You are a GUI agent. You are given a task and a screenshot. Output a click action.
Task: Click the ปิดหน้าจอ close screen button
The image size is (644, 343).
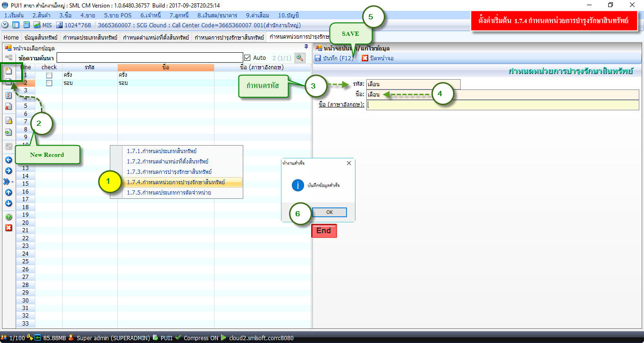378,58
